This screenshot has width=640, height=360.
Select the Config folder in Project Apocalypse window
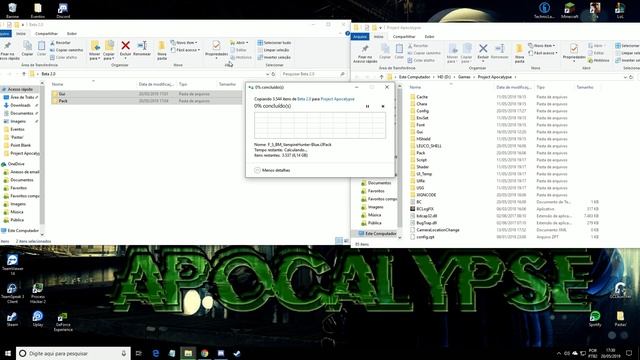click(x=422, y=111)
